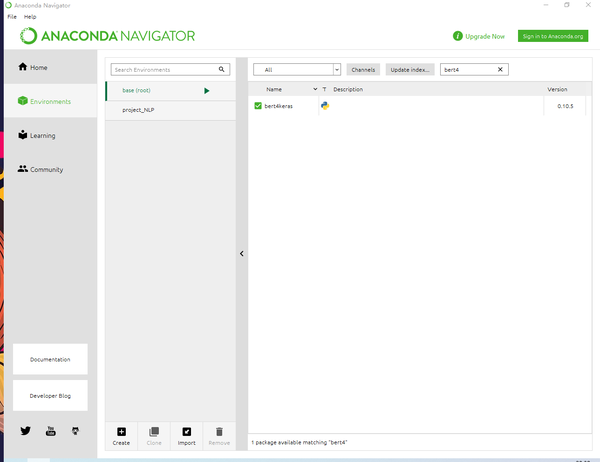Open the Documentation link

pos(50,359)
